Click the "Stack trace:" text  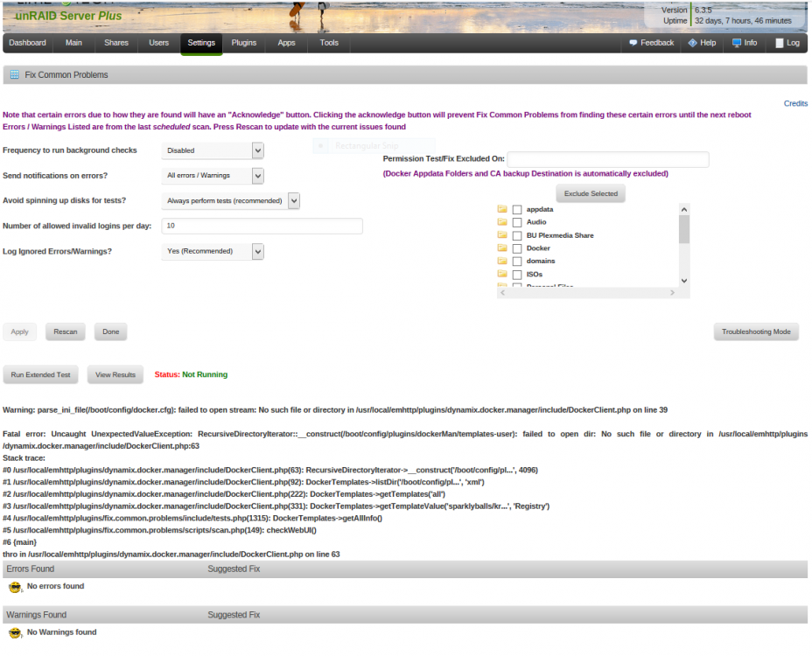click(x=24, y=458)
